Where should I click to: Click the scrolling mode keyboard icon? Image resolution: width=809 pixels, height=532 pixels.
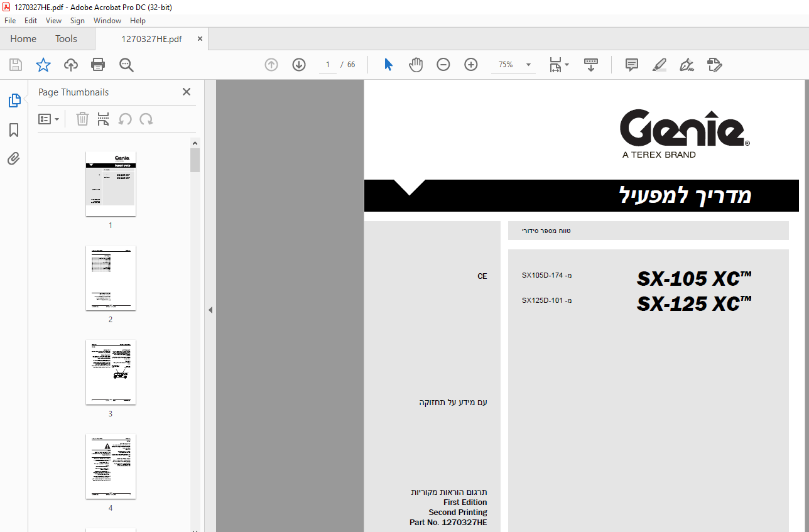point(591,65)
